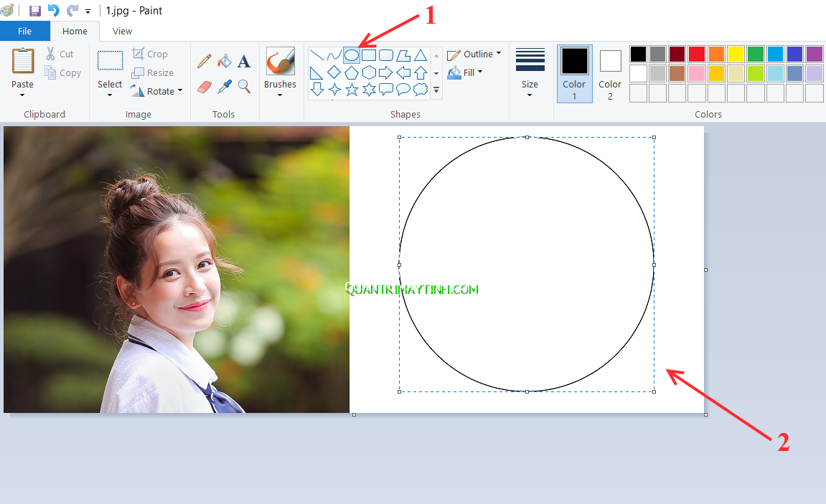Select Color 1 foreground color
Screen dimensions: 826x504
(574, 73)
